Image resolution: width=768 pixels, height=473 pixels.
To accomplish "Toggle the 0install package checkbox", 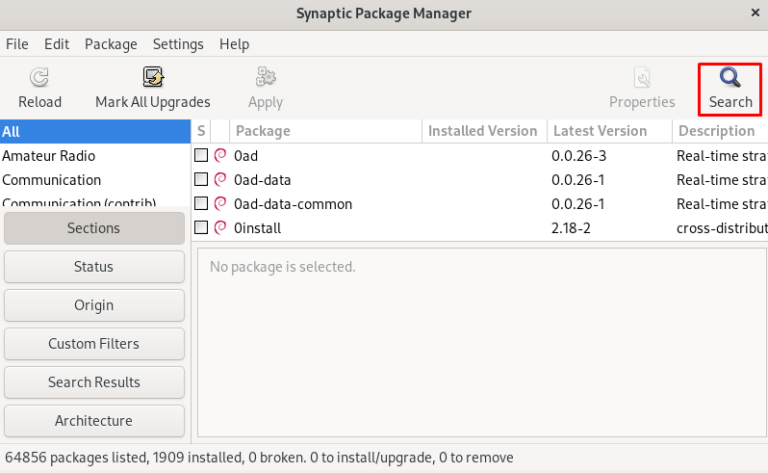I will [201, 228].
